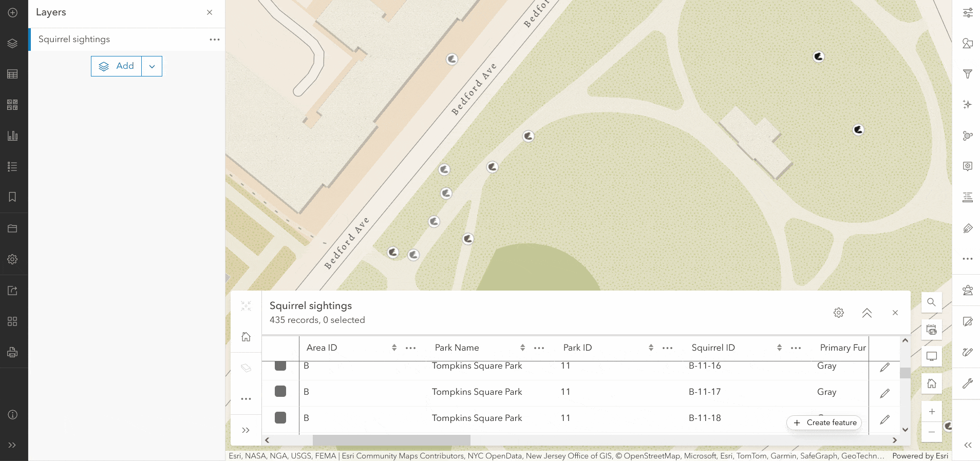Click the monitor icon beside the table

click(x=932, y=356)
